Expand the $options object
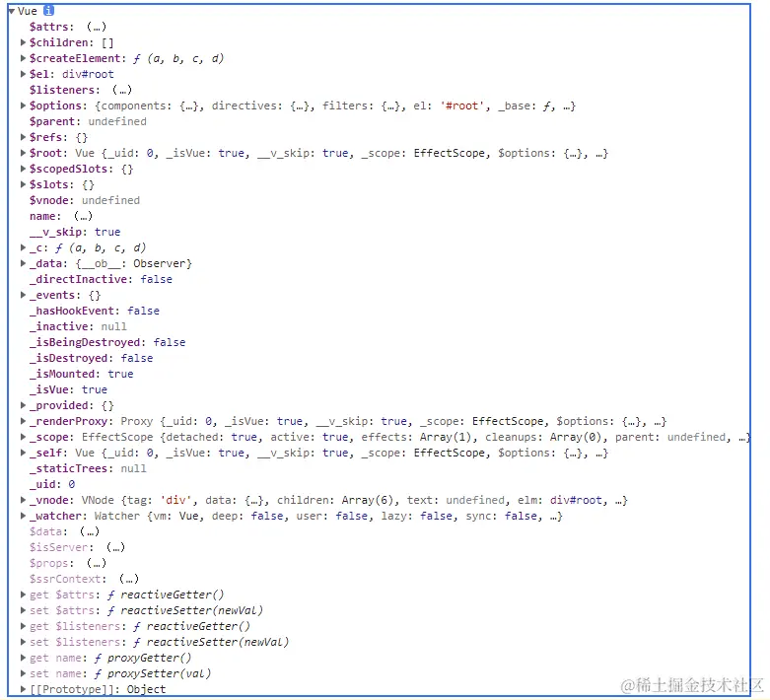Screen dimensions: 770x700 pyautogui.click(x=23, y=105)
